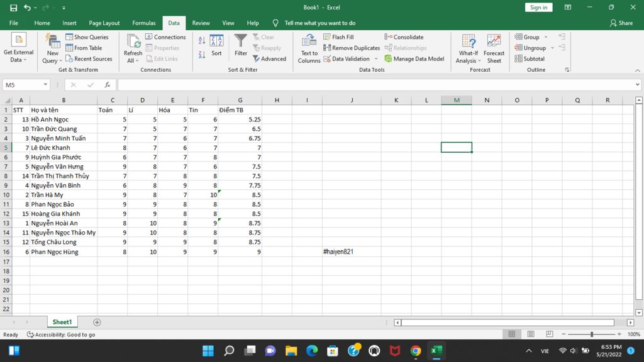Click Show Queries
The image size is (644, 362).
tap(87, 37)
